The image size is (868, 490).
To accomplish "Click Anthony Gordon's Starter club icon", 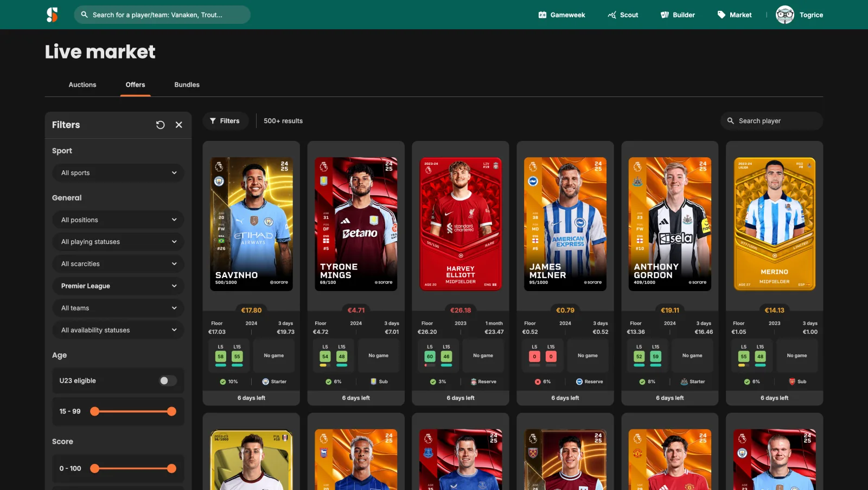I will [684, 382].
